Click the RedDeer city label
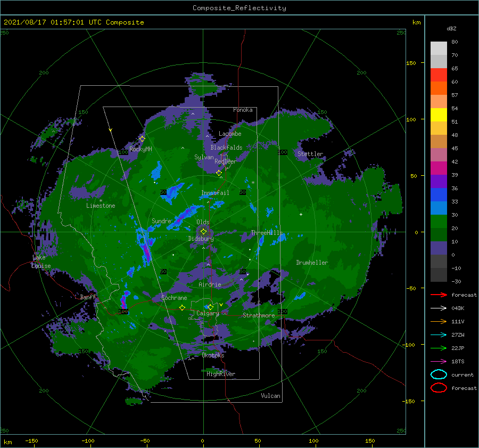The image size is (479, 448). pos(226,161)
